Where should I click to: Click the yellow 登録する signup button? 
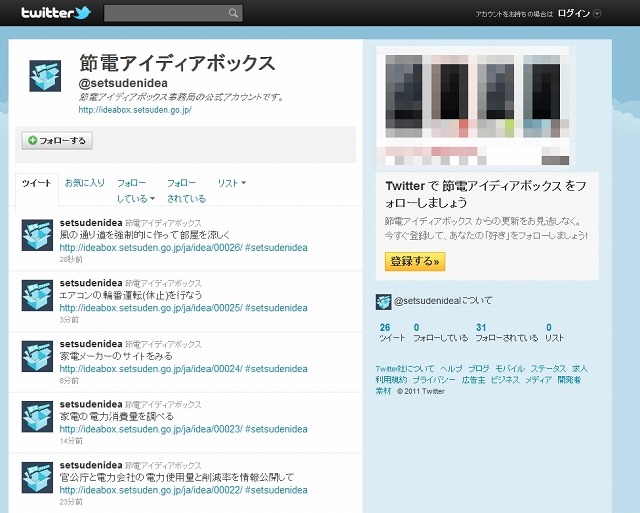pyautogui.click(x=415, y=261)
